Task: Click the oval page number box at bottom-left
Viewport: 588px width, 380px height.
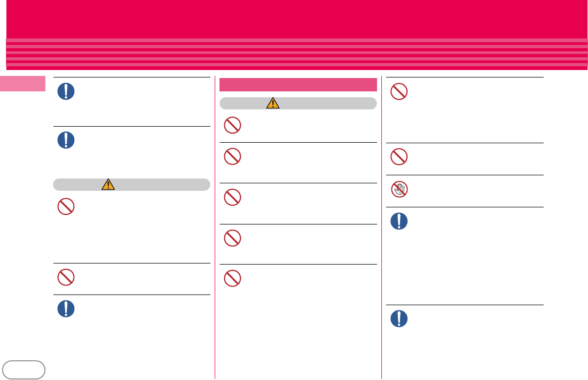Action: [x=23, y=370]
